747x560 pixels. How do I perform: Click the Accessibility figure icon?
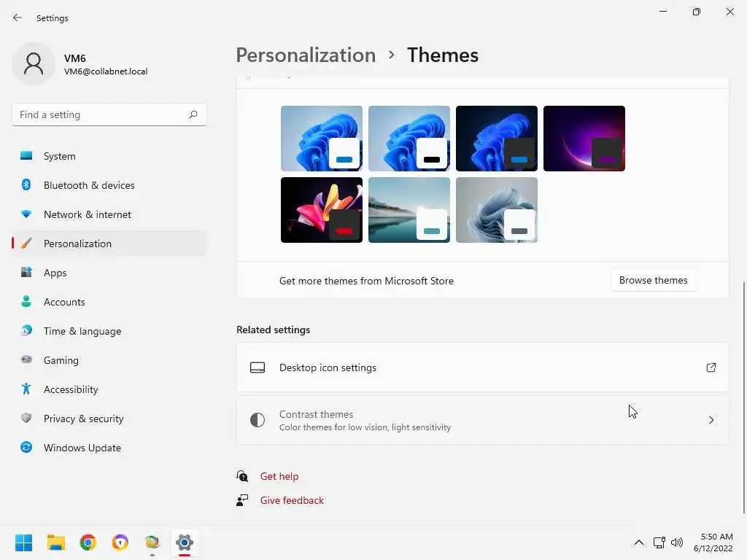(x=26, y=389)
